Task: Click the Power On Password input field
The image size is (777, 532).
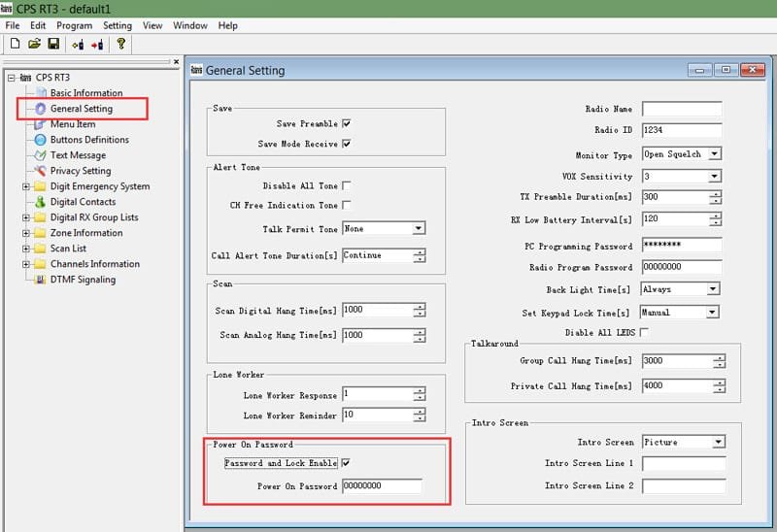Action: [382, 486]
